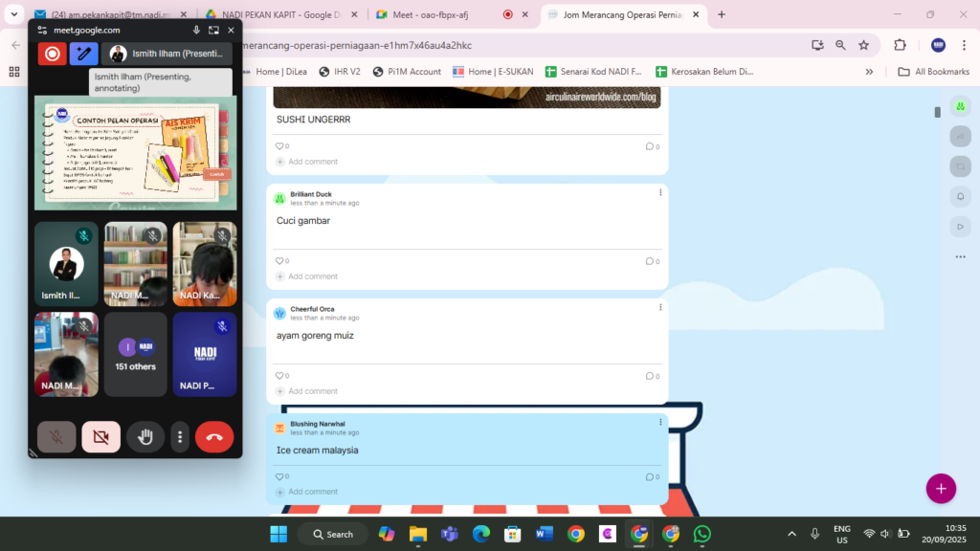Click the red record button in Meet
The width and height of the screenshot is (980, 551).
coord(52,54)
